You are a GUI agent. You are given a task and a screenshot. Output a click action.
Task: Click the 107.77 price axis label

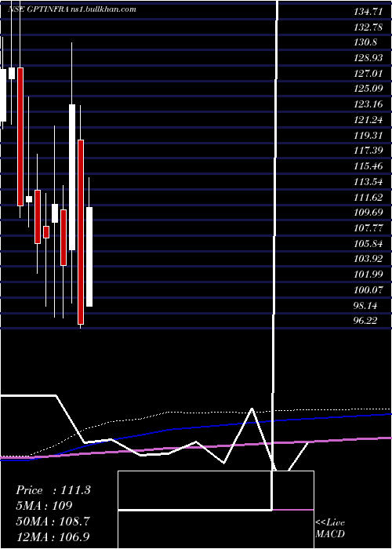pyautogui.click(x=368, y=227)
